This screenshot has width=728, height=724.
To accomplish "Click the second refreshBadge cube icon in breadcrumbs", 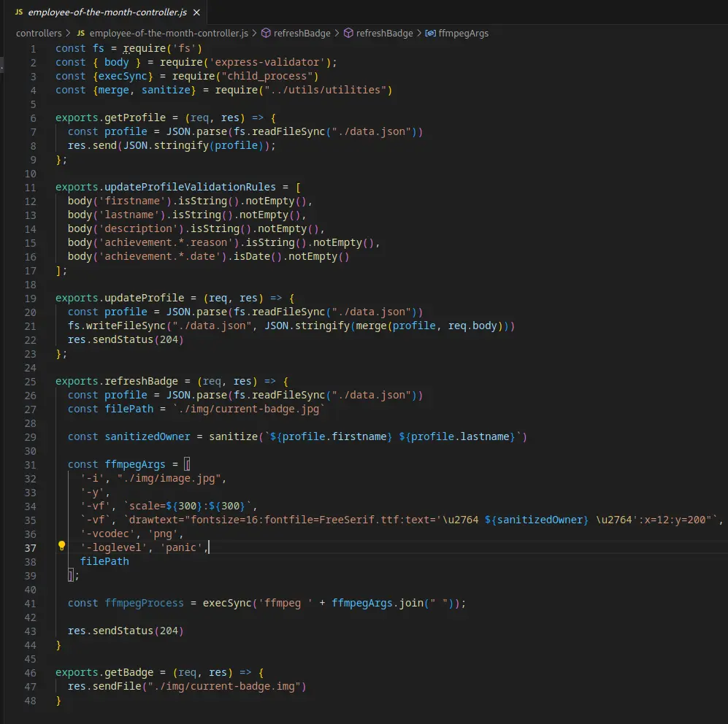I will pyautogui.click(x=348, y=33).
